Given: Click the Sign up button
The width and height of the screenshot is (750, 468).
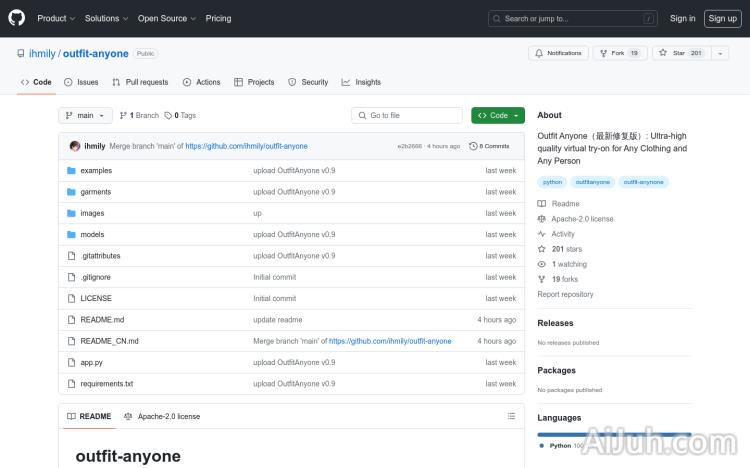Looking at the screenshot, I should click(720, 18).
